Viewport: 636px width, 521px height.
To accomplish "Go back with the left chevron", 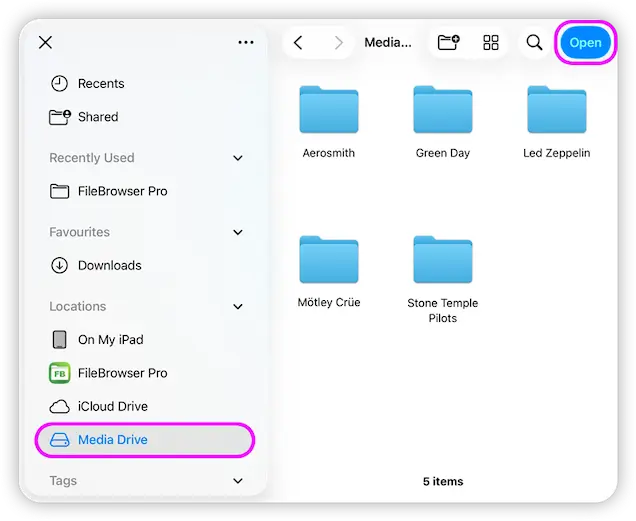I will [x=298, y=43].
